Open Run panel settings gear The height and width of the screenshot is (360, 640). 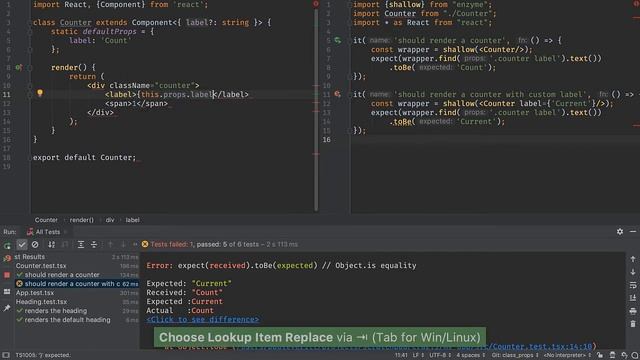point(620,231)
